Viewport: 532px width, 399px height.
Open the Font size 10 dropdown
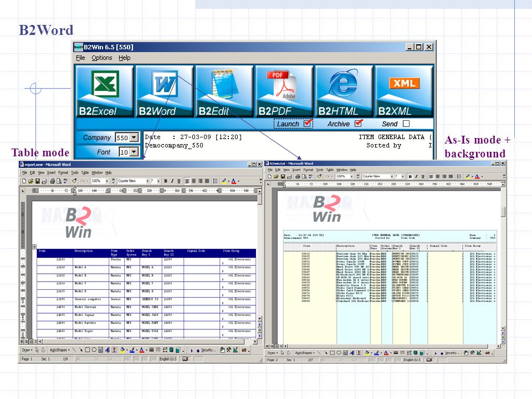[134, 152]
